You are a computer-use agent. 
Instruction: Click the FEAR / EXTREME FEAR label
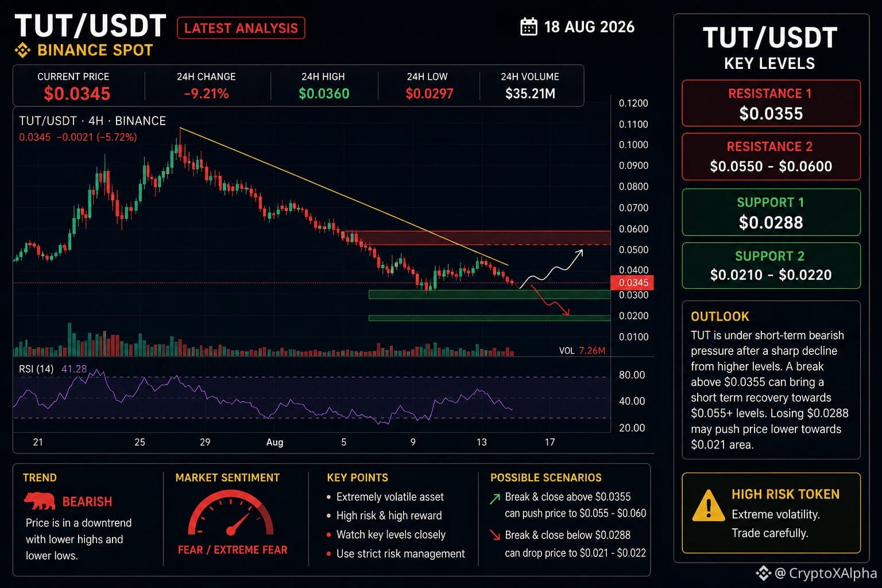[x=233, y=550]
